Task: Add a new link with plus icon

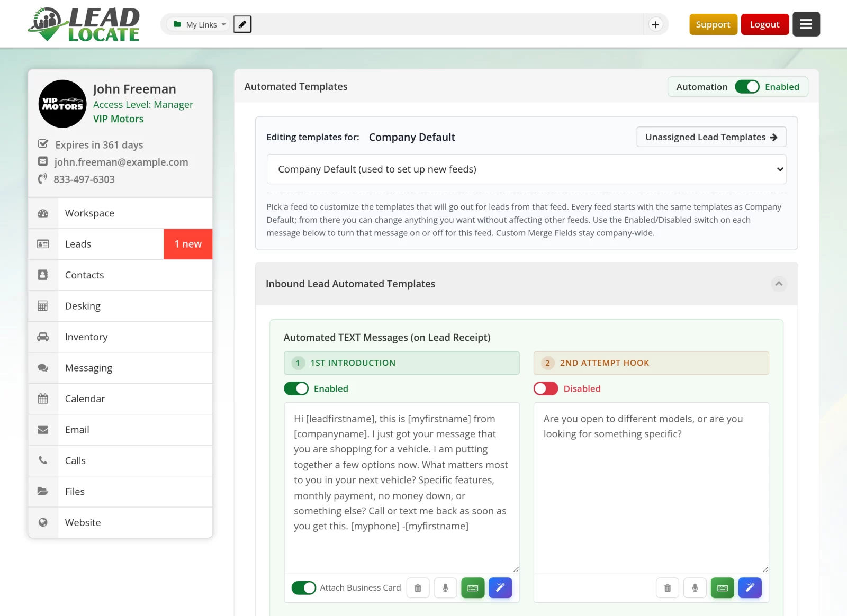Action: click(x=655, y=24)
